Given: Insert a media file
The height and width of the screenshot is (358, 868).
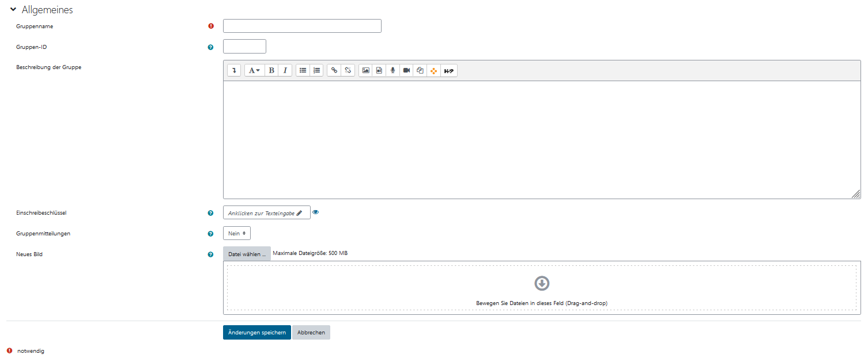Looking at the screenshot, I should (379, 70).
